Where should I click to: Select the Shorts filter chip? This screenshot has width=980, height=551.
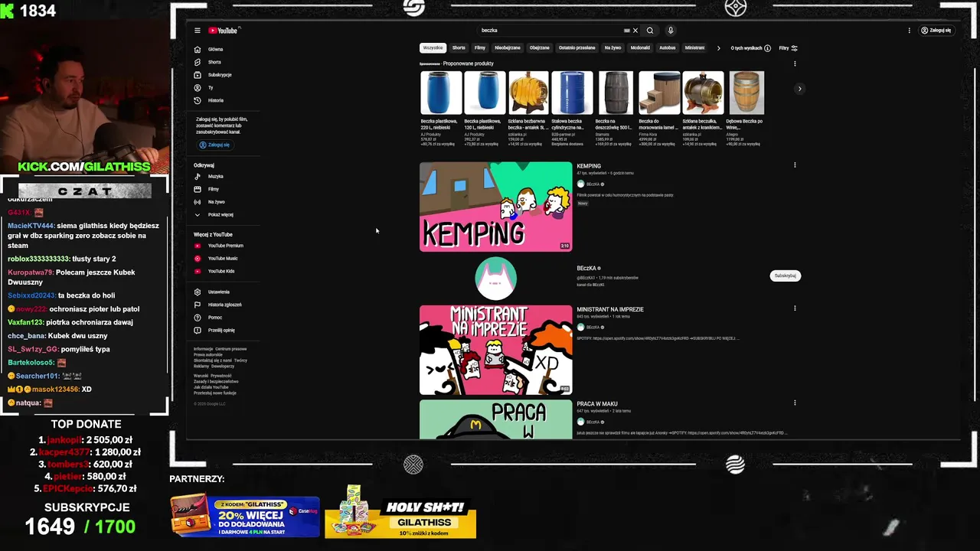(x=459, y=47)
